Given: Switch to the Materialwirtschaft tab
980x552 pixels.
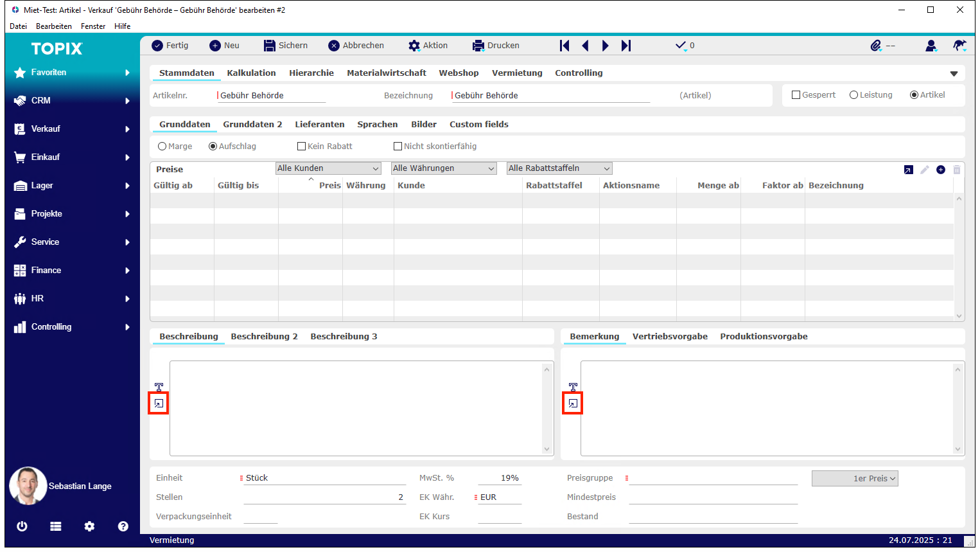Looking at the screenshot, I should coord(387,73).
